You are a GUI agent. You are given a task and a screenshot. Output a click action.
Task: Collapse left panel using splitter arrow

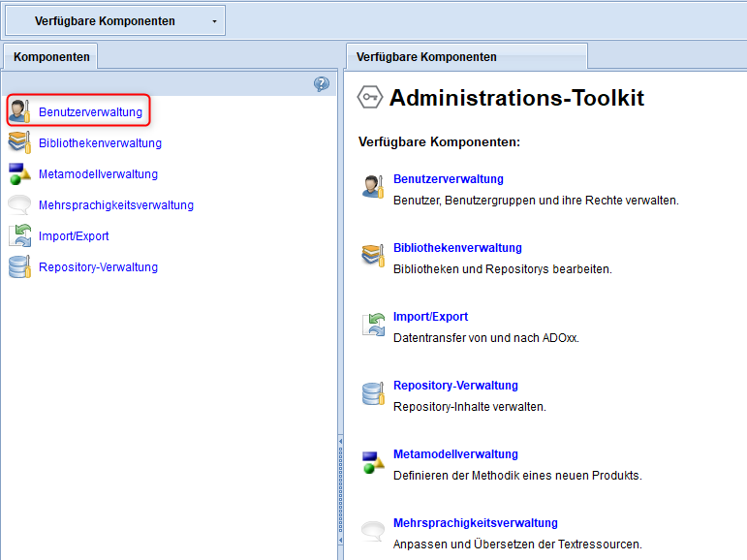coord(340,442)
